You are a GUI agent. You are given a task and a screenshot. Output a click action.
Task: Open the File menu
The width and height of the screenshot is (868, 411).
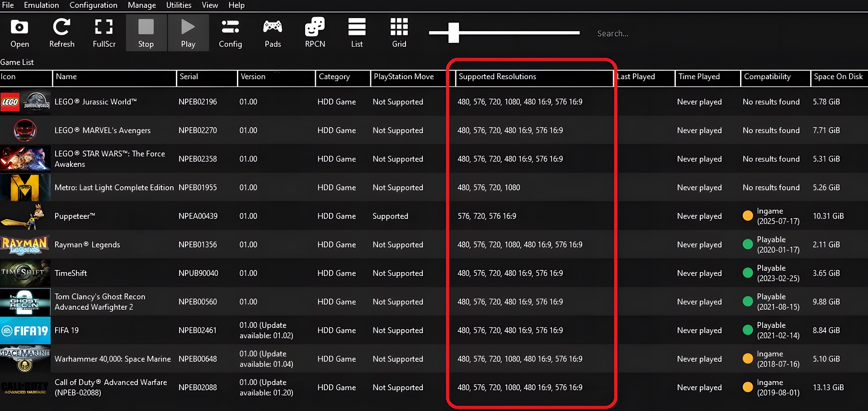click(8, 5)
